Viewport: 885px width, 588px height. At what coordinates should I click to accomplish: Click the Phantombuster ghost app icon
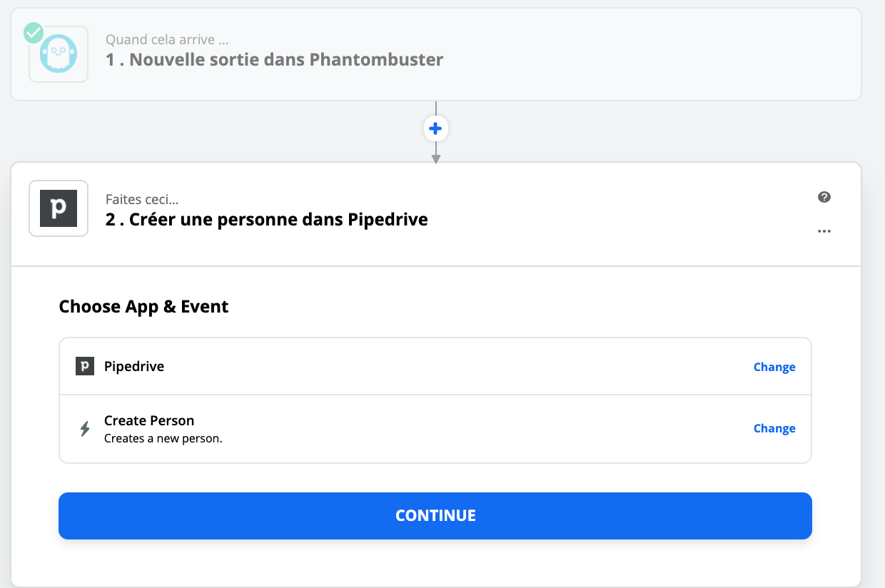(59, 54)
